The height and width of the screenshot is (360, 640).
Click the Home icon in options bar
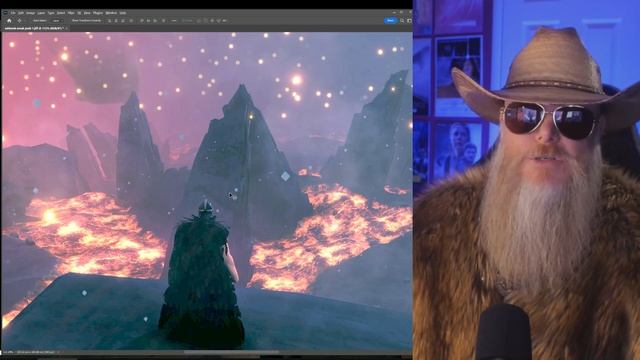(9, 21)
